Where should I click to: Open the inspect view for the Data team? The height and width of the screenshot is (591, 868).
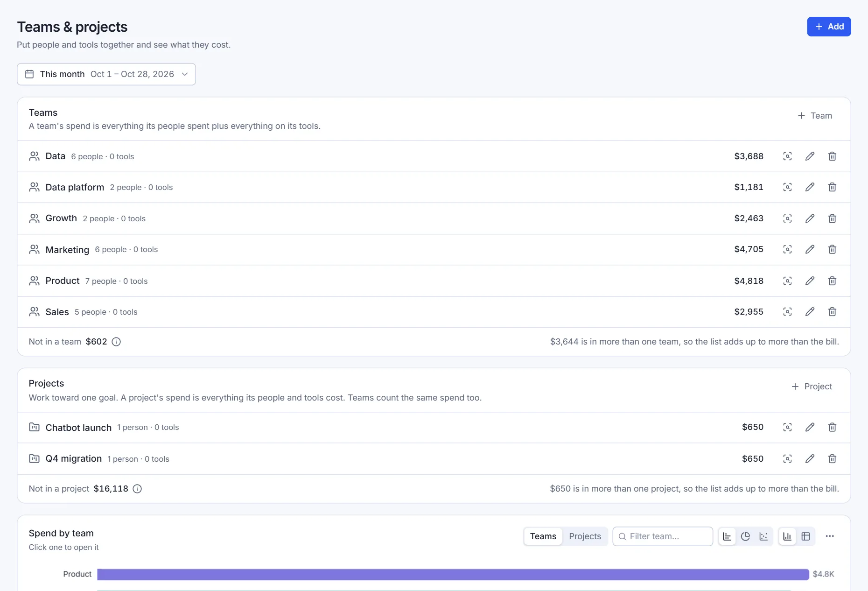[787, 156]
